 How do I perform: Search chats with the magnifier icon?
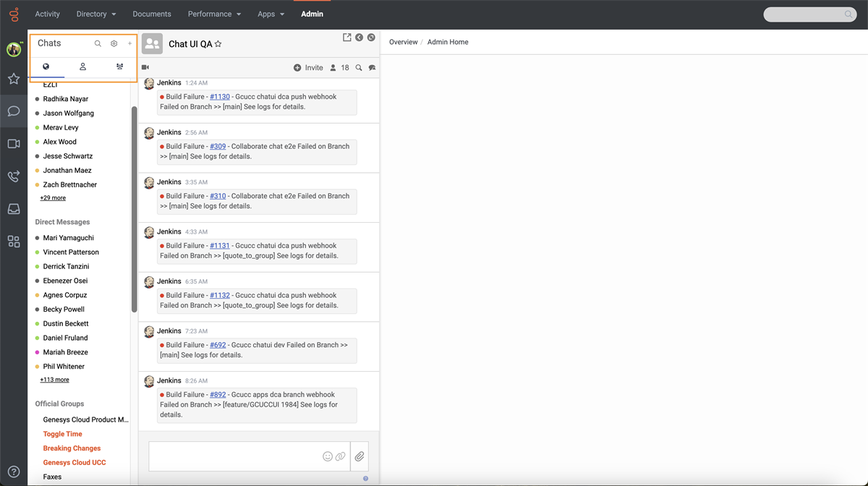point(98,44)
